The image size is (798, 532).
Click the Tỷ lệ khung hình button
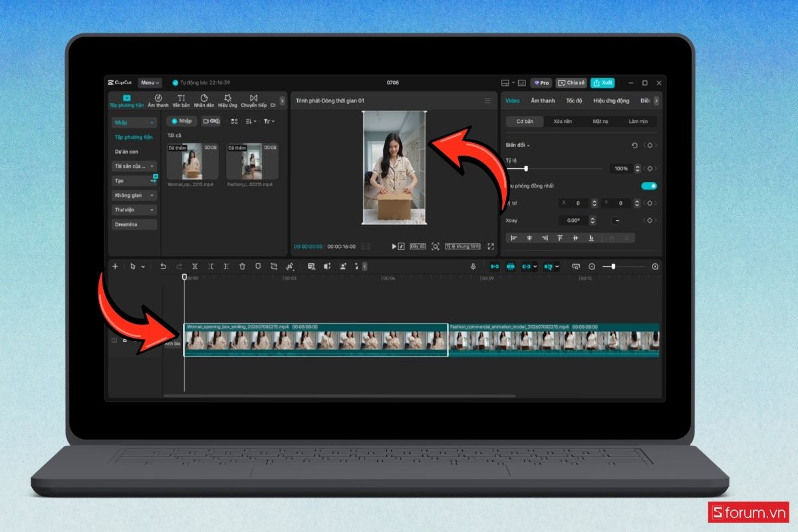462,246
